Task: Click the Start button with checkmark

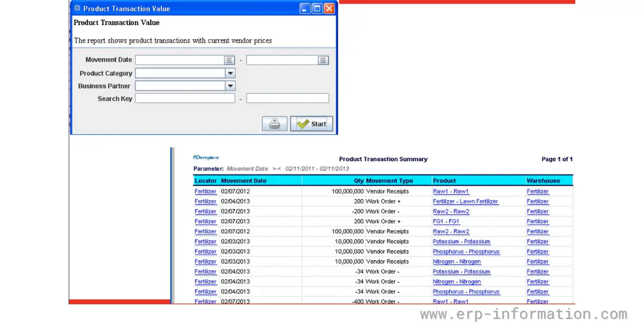Action: pos(312,123)
